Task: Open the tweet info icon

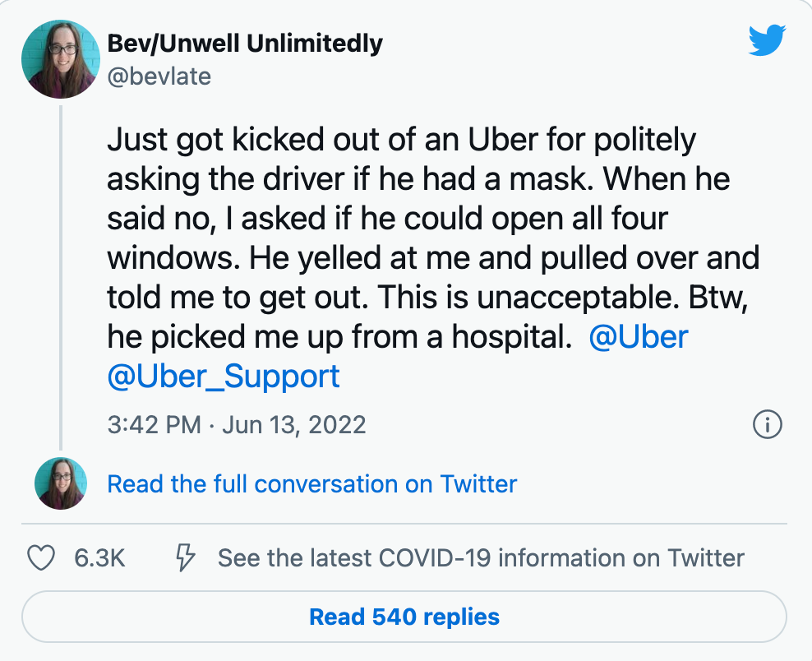Action: (767, 425)
